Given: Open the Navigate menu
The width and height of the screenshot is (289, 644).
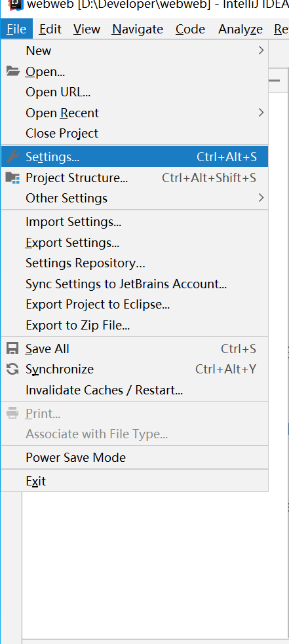Looking at the screenshot, I should coord(138,29).
